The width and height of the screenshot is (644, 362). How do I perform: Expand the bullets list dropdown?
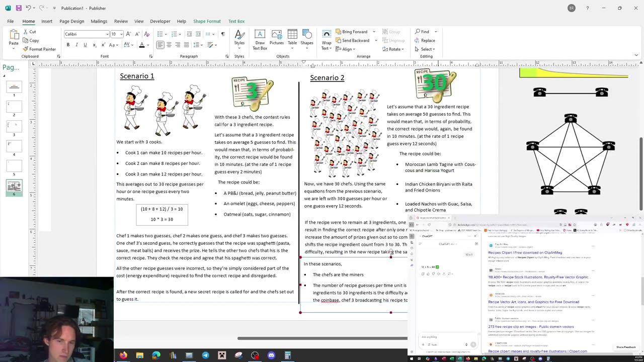pyautogui.click(x=166, y=34)
